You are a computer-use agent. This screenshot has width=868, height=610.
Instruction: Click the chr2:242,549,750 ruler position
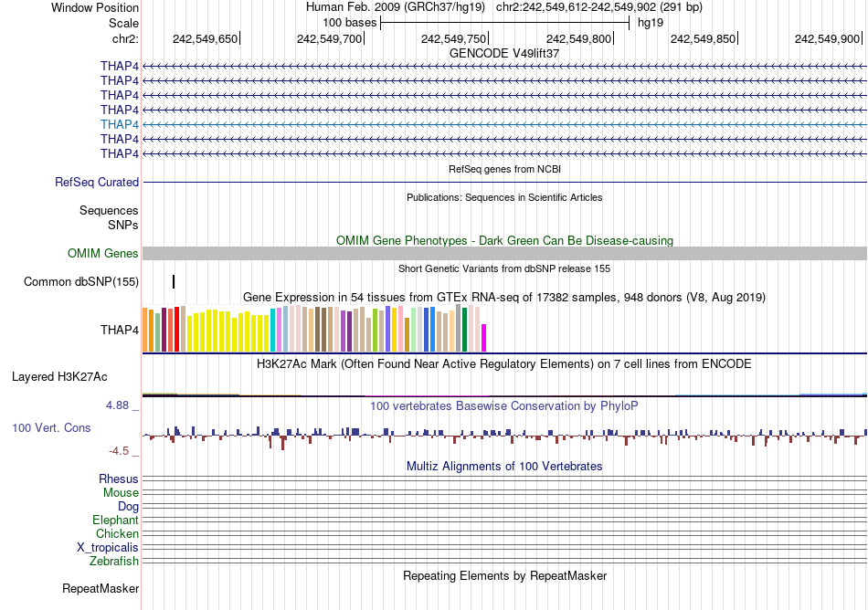(454, 38)
